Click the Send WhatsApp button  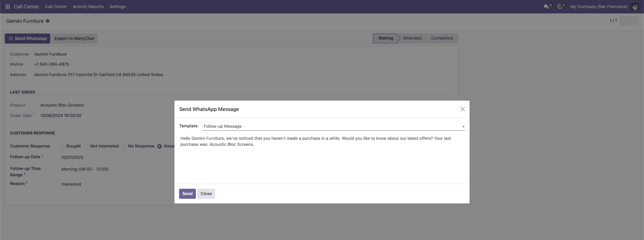pyautogui.click(x=28, y=39)
